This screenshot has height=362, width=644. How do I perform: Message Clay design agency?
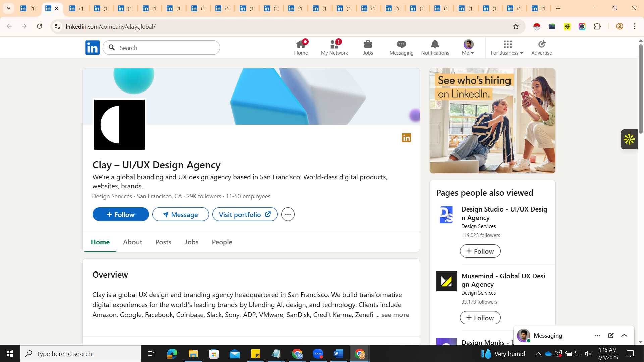pos(180,214)
